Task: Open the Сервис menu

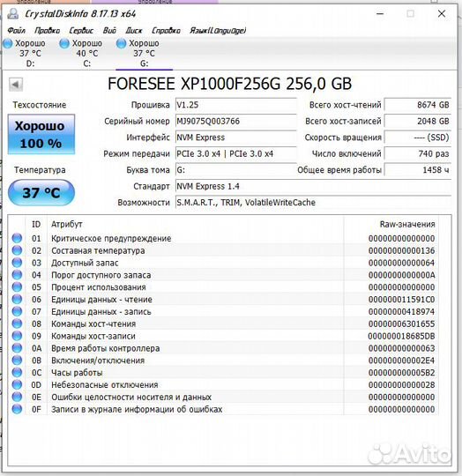Action: [81, 30]
